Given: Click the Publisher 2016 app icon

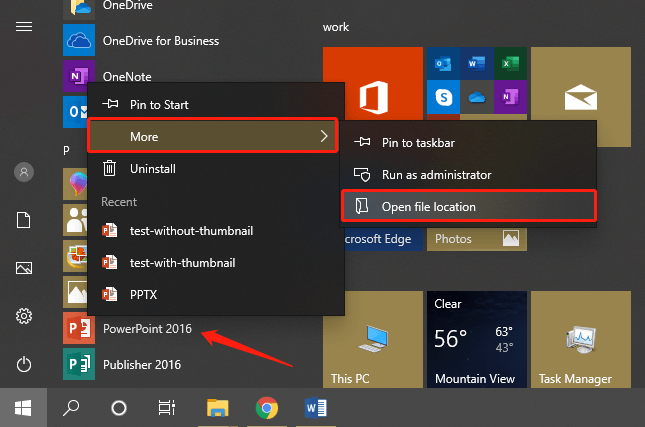Looking at the screenshot, I should [x=79, y=364].
